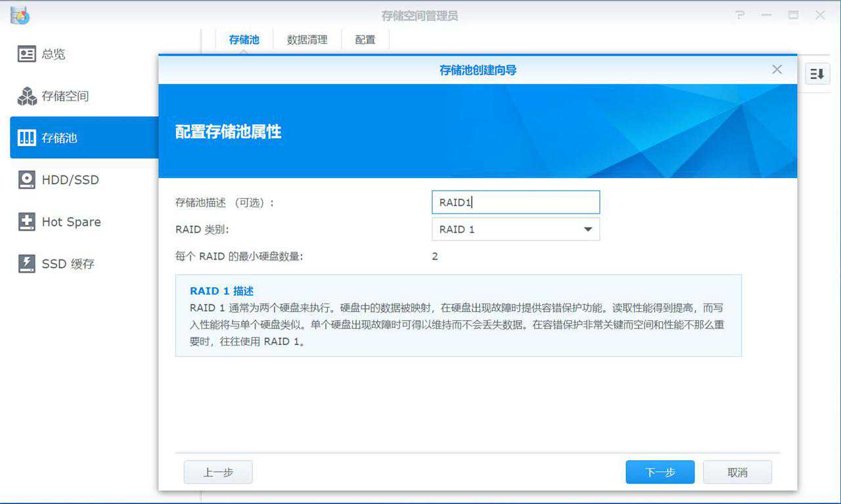Go to the SSD 缓存 section
This screenshot has width=841, height=504.
point(68,264)
